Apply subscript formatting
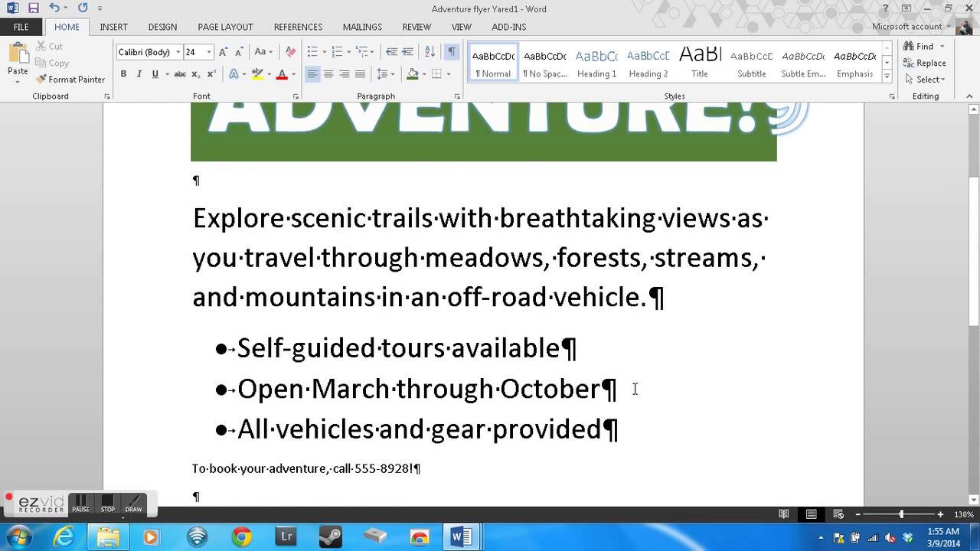 pos(195,74)
